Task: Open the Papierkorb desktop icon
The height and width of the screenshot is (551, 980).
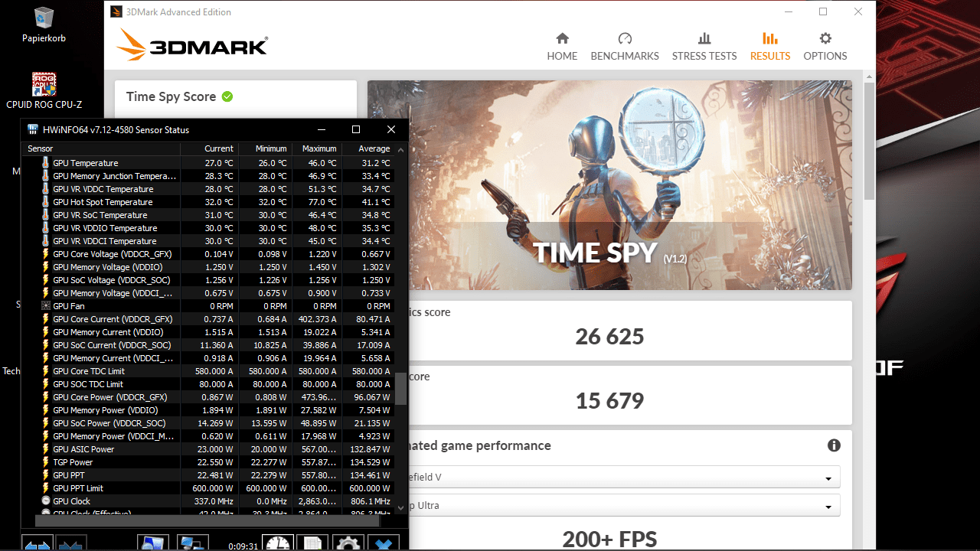Action: click(x=44, y=24)
